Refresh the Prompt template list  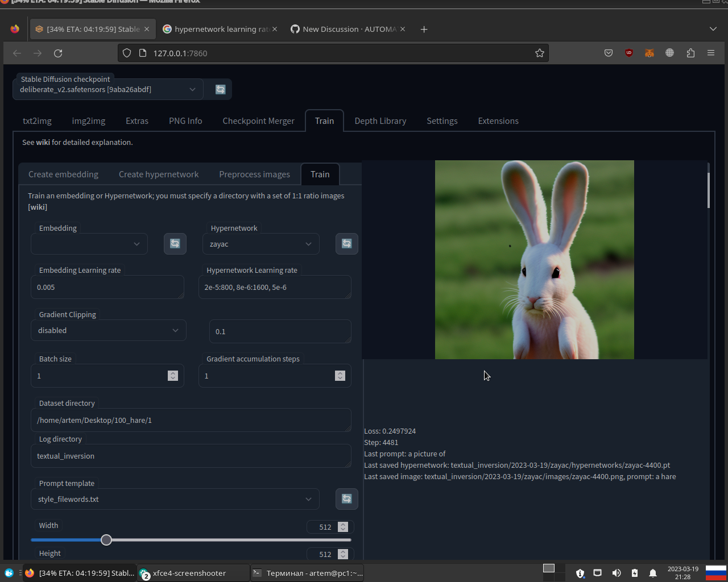tap(346, 498)
